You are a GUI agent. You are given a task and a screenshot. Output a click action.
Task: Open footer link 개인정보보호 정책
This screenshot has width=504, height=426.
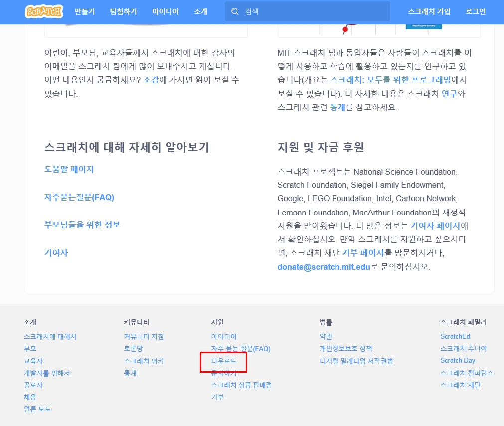[x=346, y=349]
